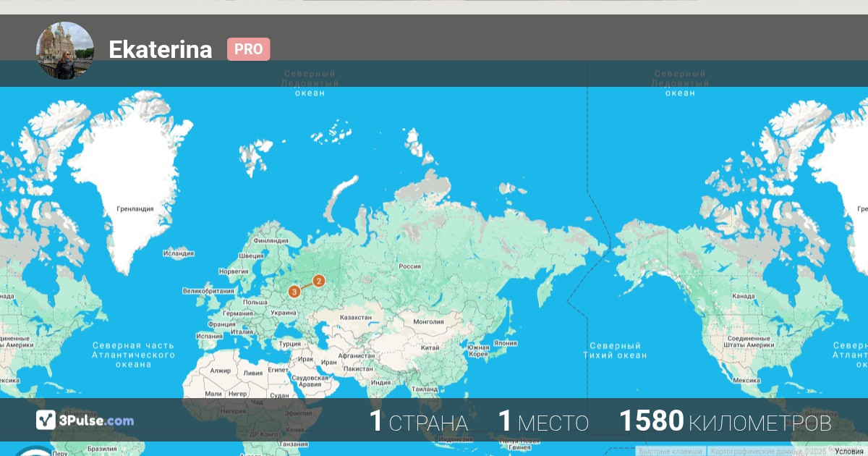Click the Быстрые клавиши map button

click(x=670, y=451)
